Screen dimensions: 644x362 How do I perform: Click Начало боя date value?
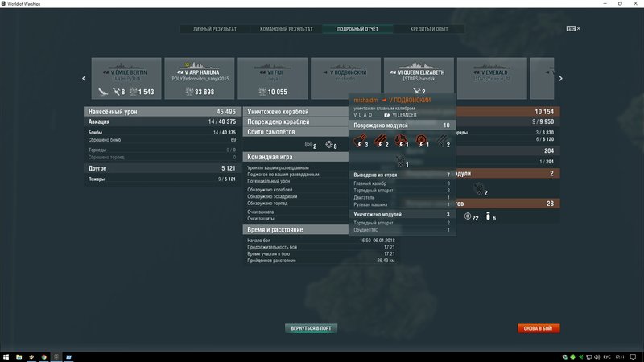pyautogui.click(x=378, y=241)
